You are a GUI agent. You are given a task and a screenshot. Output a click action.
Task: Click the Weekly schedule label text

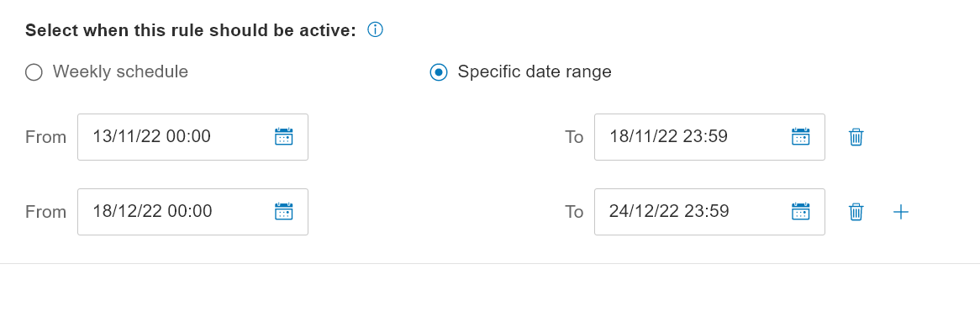coord(121,71)
